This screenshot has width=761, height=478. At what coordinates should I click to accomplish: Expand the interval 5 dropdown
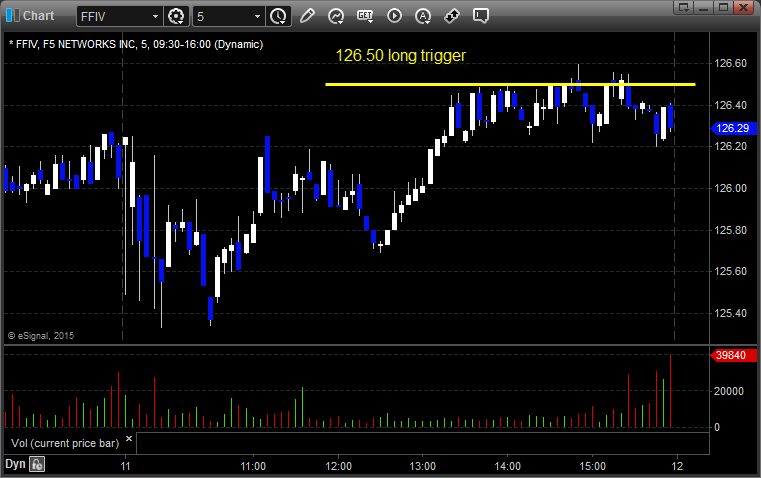257,16
